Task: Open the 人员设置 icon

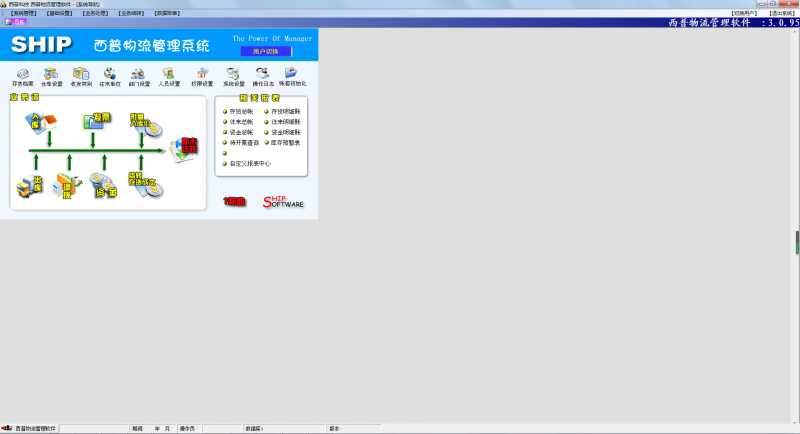Action: [x=140, y=75]
